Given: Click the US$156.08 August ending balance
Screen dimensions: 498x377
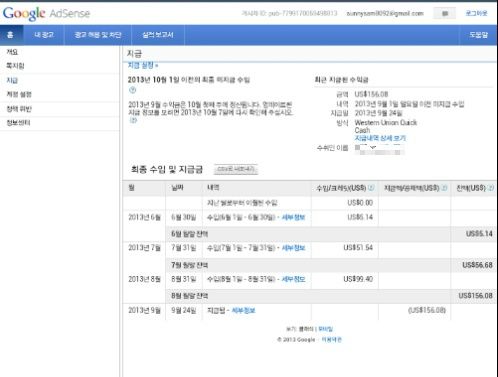Looking at the screenshot, I should [x=476, y=296].
